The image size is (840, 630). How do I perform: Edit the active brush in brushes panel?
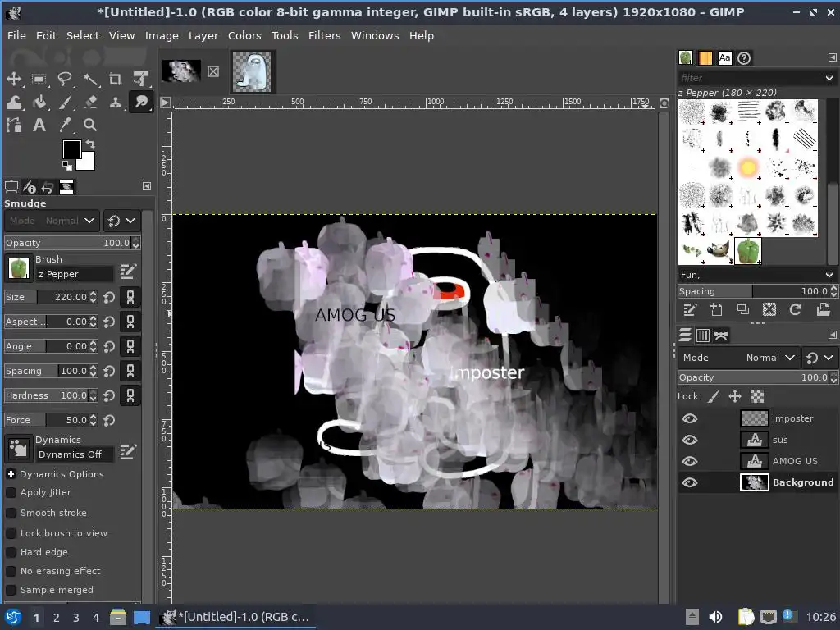click(x=689, y=309)
